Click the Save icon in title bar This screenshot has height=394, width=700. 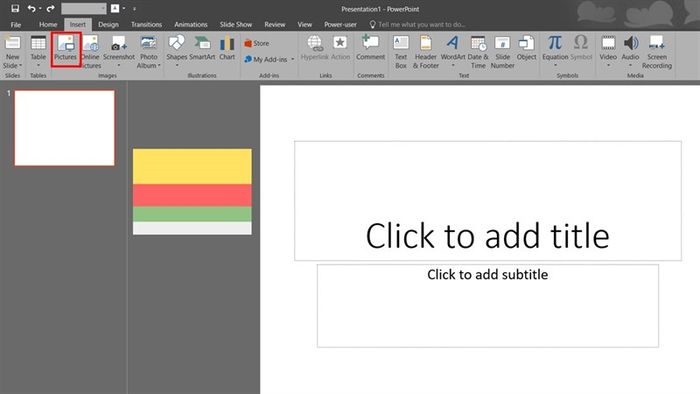(15, 8)
